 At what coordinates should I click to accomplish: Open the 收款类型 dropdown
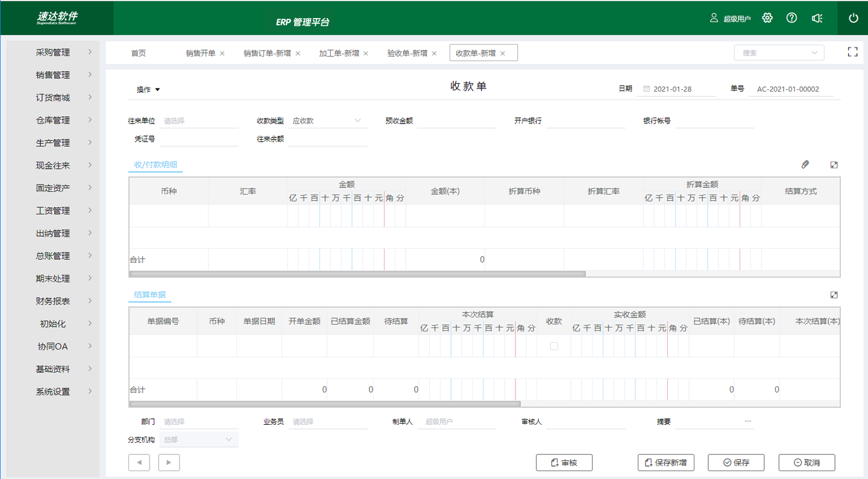(327, 121)
